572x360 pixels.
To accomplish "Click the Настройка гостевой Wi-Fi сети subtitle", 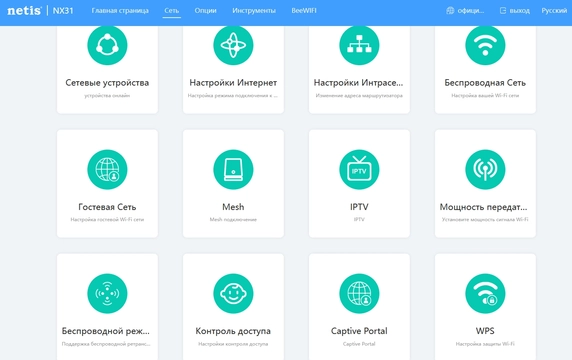I will click(x=107, y=220).
